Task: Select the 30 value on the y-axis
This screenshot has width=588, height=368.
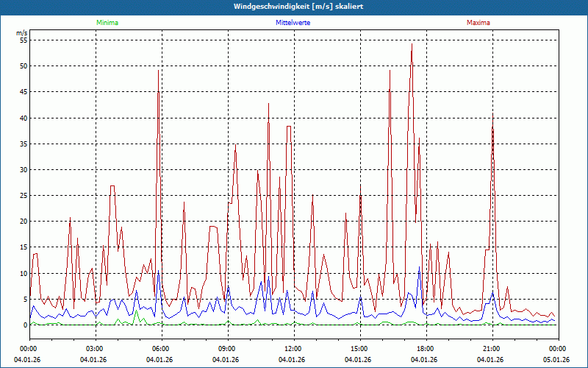Action: pyautogui.click(x=22, y=169)
